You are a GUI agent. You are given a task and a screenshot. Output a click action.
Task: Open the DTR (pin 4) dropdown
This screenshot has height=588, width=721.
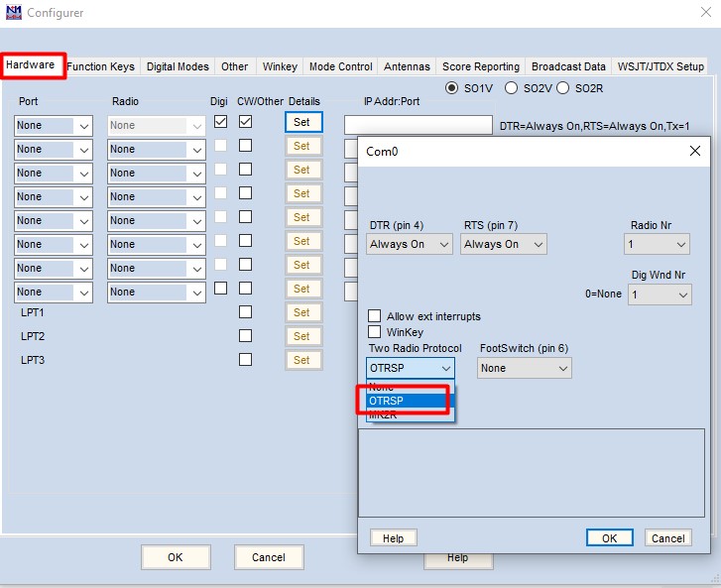click(x=410, y=244)
